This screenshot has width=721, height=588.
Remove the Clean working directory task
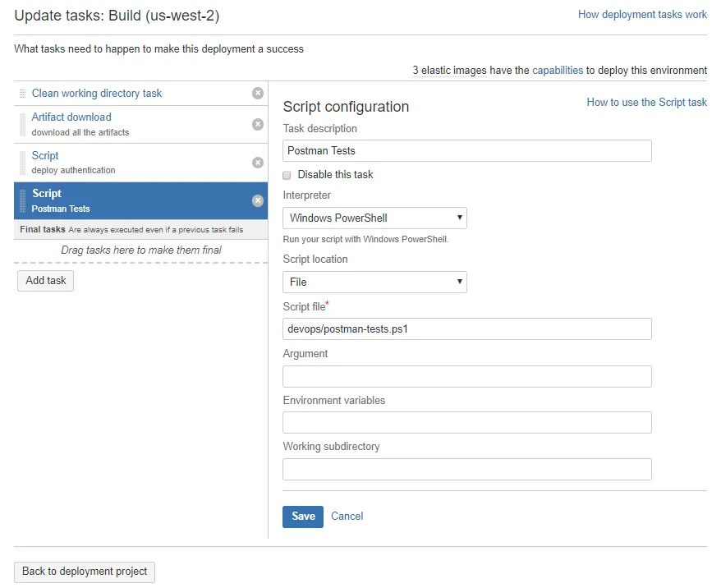pos(258,93)
